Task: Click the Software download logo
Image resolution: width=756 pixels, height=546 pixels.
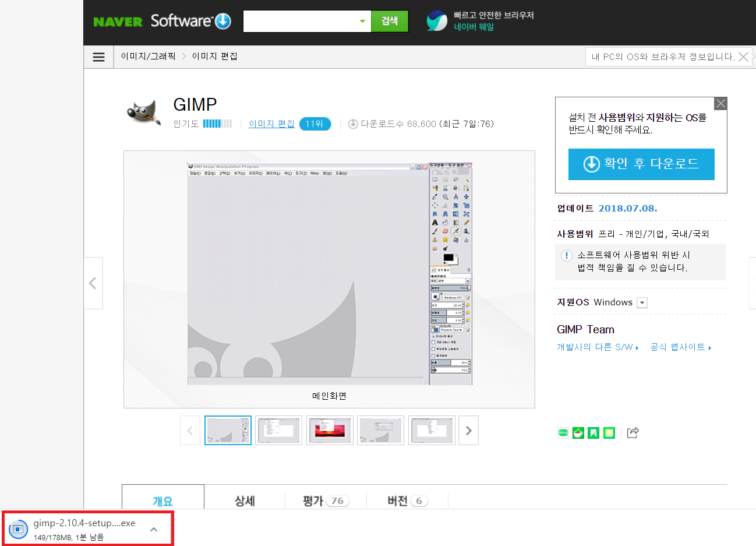Action: pos(191,21)
